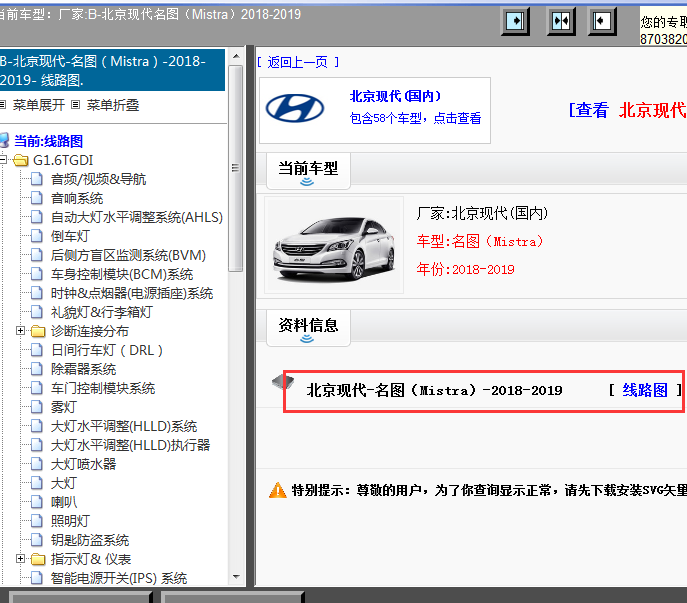
Task: Click the 资料信息 section tab
Action: coord(308,328)
